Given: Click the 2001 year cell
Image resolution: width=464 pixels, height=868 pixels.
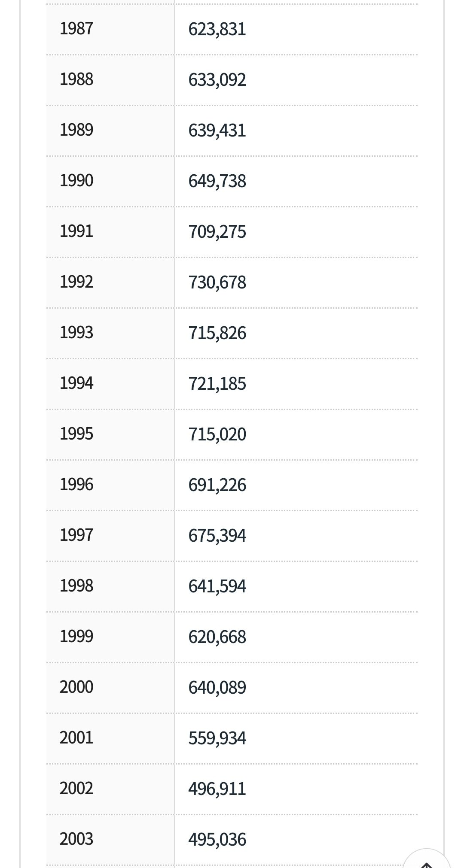Looking at the screenshot, I should pos(110,738).
